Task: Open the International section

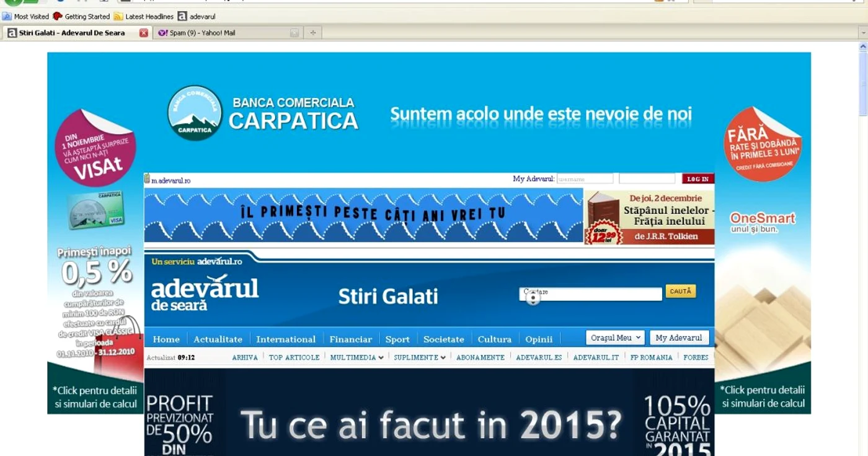Action: point(286,339)
